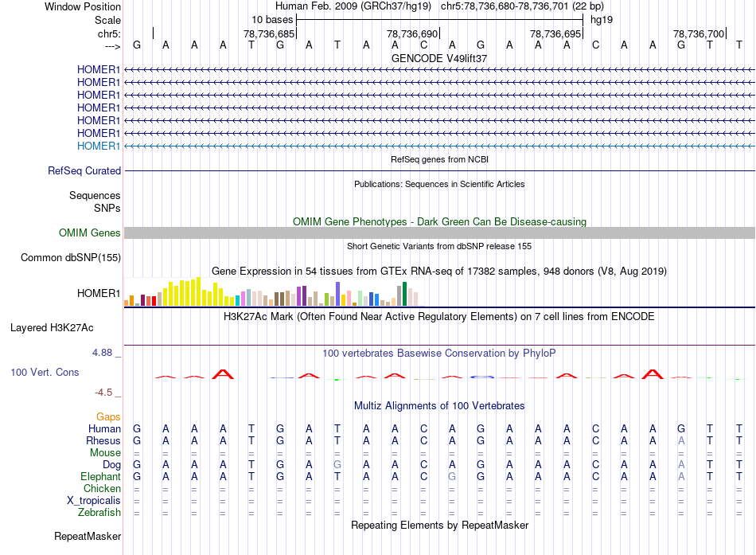The width and height of the screenshot is (756, 555).
Task: Select the Layered H3K27Ac label
Action: [x=52, y=328]
